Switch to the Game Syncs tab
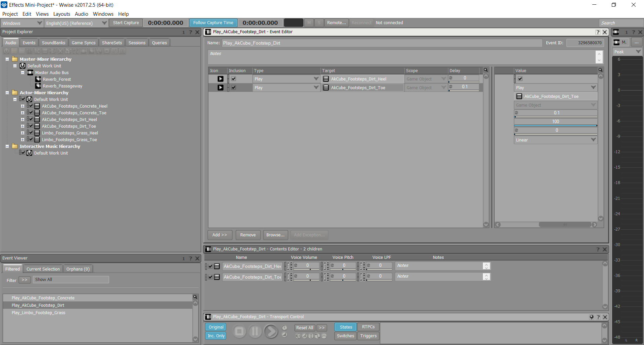This screenshot has width=644, height=345. [x=84, y=43]
